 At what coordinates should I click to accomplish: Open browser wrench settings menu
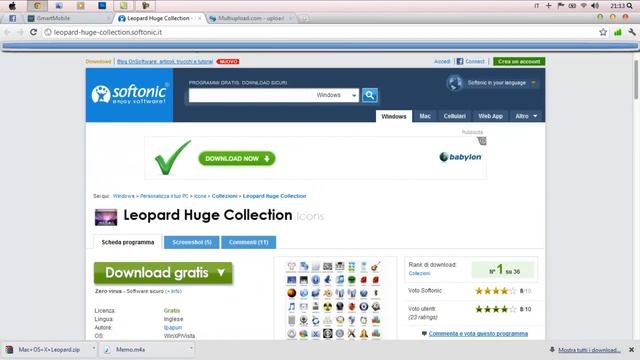pyautogui.click(x=632, y=32)
